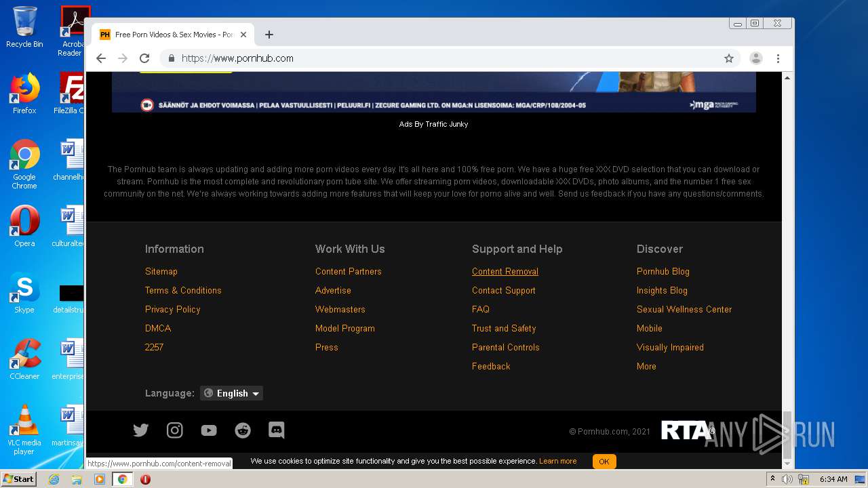Open the Terms & Conditions link

pos(183,290)
